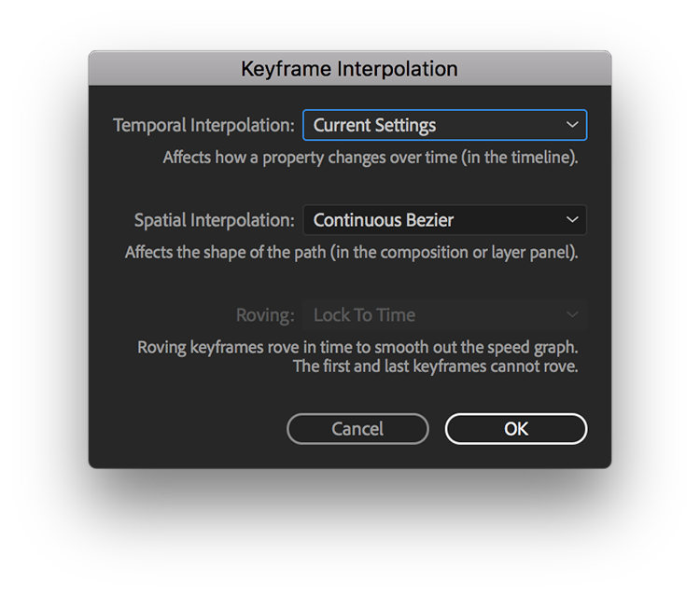Select the "Continuous Bezier" value text
The width and height of the screenshot is (700, 595).
pos(384,221)
